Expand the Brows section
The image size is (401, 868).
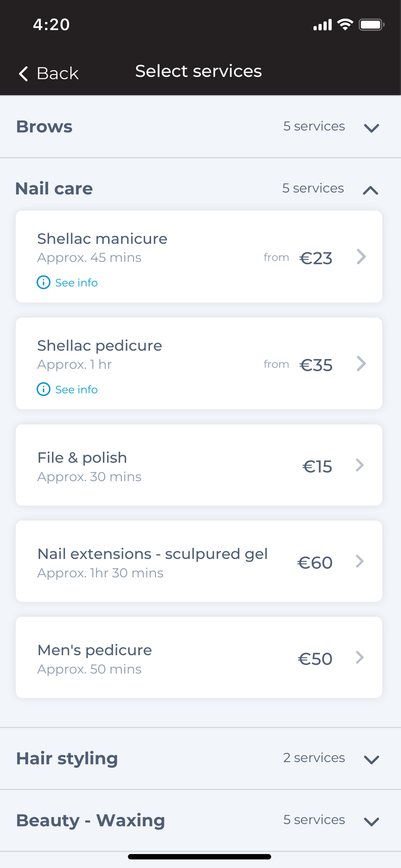371,128
